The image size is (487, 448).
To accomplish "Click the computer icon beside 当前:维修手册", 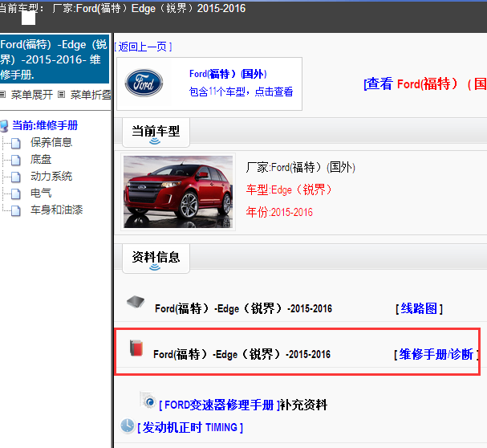I will (4, 126).
